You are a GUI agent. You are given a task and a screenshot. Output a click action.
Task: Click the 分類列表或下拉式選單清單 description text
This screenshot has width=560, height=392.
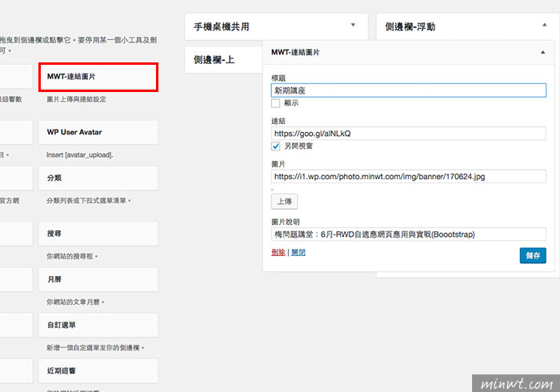pos(89,201)
